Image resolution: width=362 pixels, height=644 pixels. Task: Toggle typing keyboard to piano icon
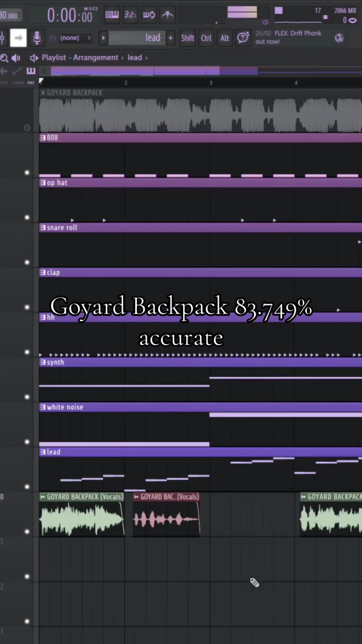tap(112, 15)
